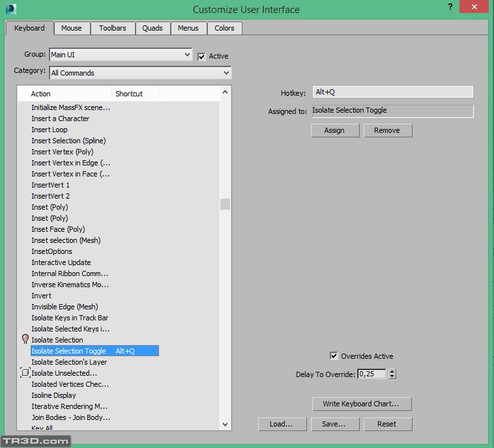Select Isolate Selection's Layer in list
494x448 pixels.
[69, 362]
